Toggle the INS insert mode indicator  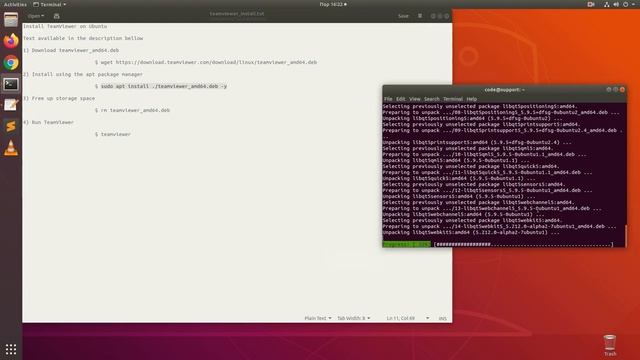click(x=442, y=318)
